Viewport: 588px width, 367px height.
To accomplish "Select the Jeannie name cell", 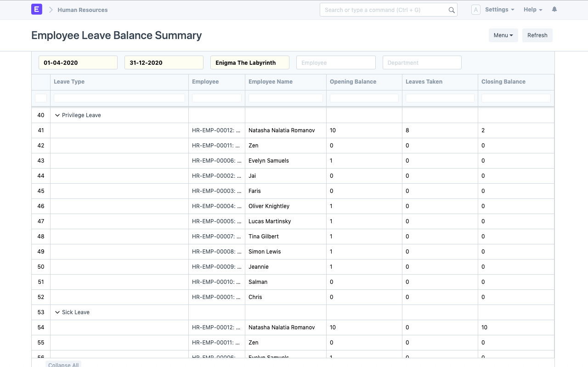I will coord(286,267).
